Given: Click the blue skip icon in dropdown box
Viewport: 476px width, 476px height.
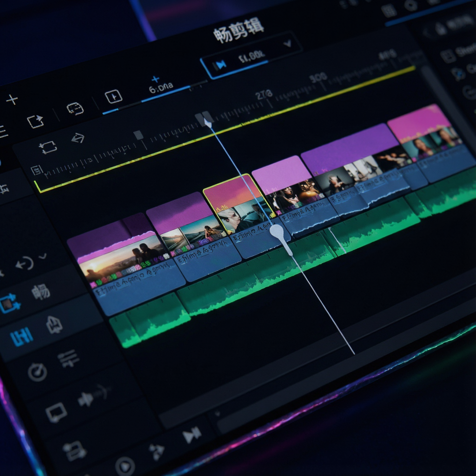Looking at the screenshot, I should 220,65.
